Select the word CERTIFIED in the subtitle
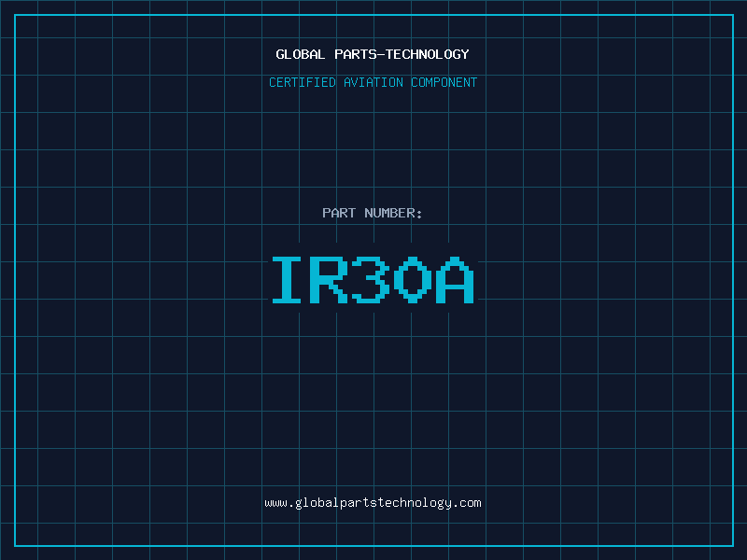The image size is (747, 560). coord(302,82)
